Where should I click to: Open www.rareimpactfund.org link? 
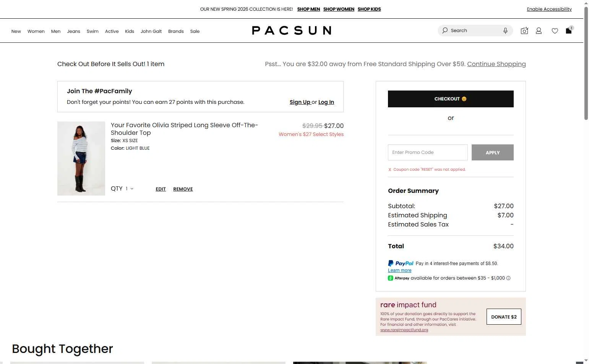click(x=404, y=330)
